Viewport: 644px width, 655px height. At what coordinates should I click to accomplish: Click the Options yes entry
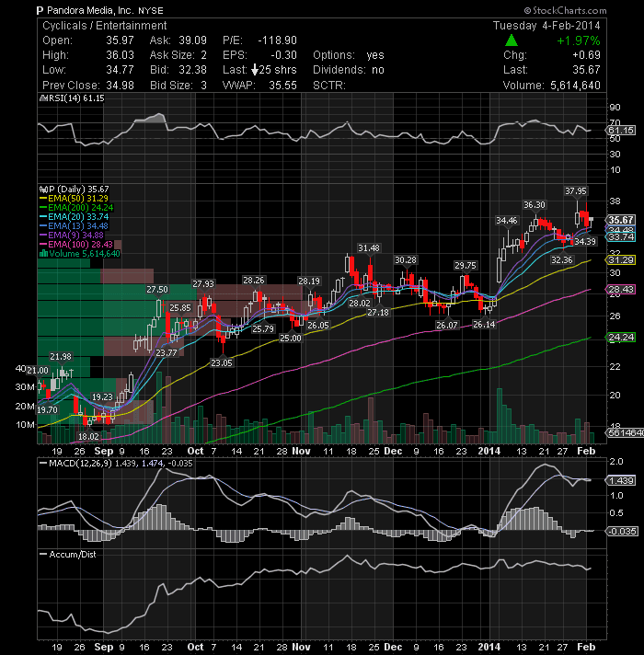pos(349,55)
